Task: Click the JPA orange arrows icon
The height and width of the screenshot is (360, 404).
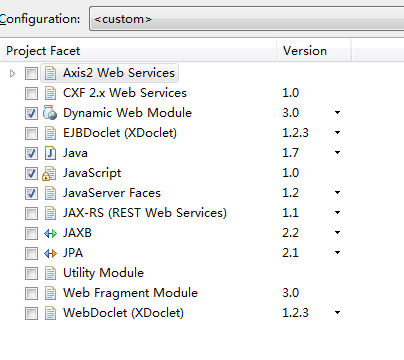Action: [50, 253]
